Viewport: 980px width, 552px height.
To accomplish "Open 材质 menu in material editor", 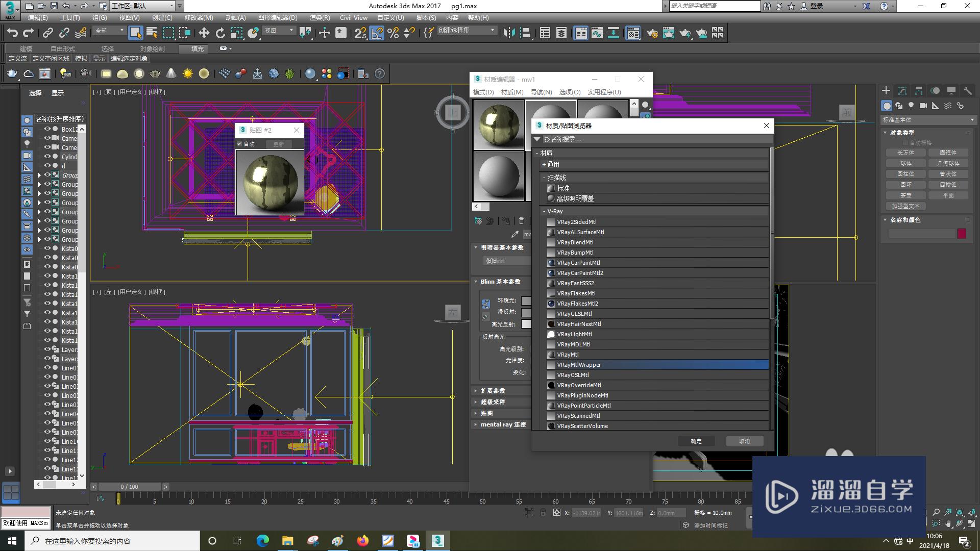I will click(x=510, y=91).
